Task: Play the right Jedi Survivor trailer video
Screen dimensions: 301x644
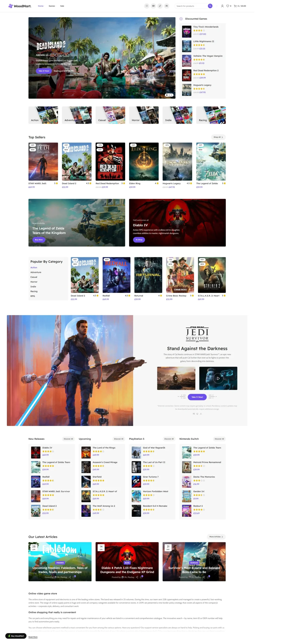Action: [218, 378]
